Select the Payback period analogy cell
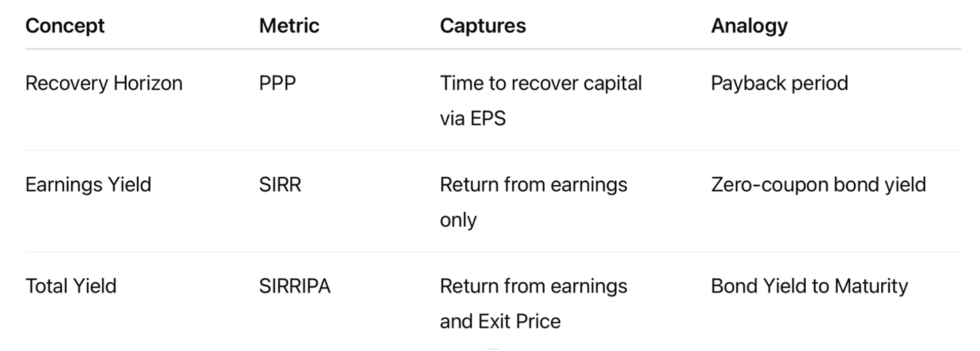Image resolution: width=980 pixels, height=351 pixels. coord(779,83)
